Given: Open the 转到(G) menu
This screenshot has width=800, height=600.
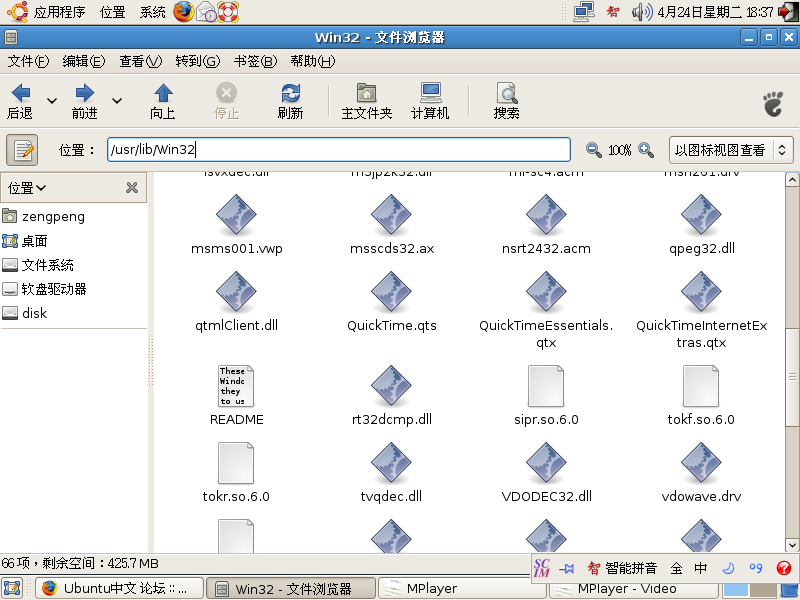Looking at the screenshot, I should coord(197,61).
